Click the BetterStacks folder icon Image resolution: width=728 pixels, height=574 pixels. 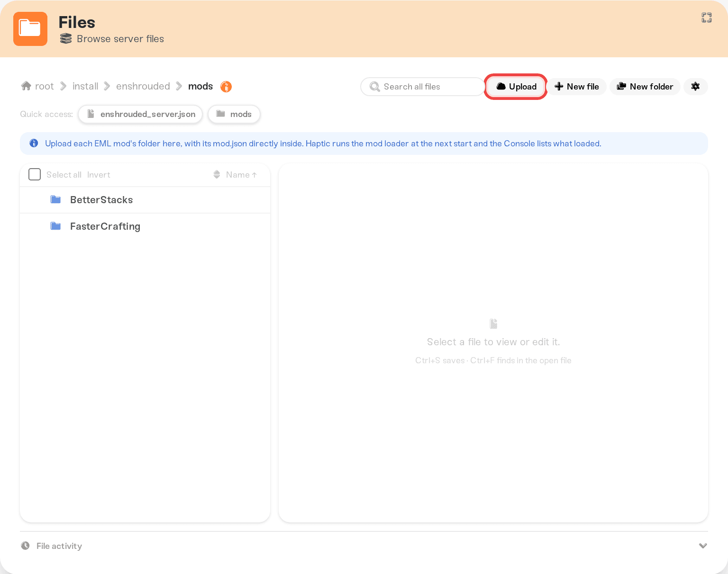(x=55, y=199)
